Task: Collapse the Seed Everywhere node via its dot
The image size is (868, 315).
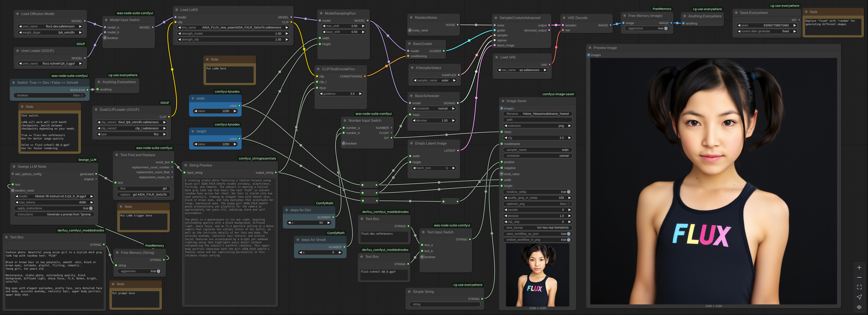Action: point(736,13)
